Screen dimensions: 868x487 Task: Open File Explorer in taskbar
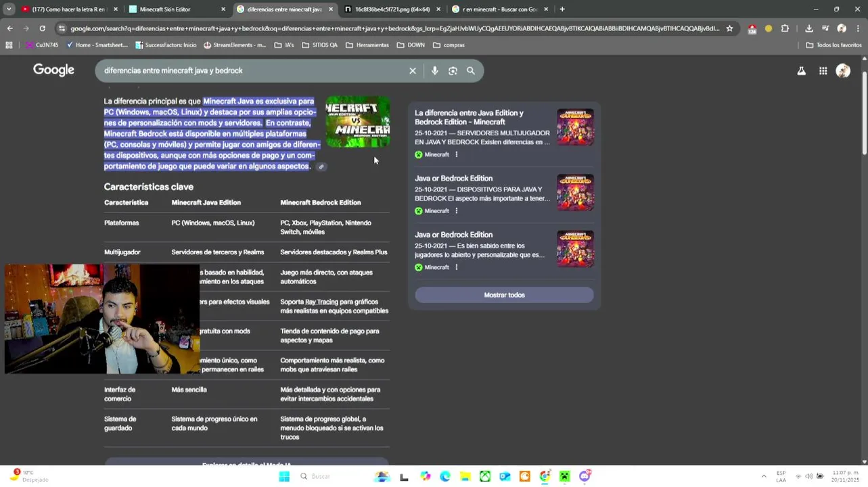point(465,476)
